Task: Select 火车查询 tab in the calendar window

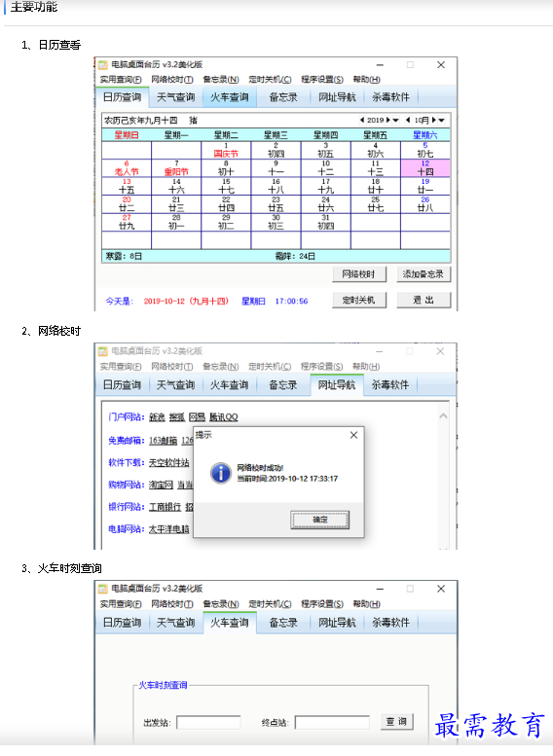Action: [x=229, y=97]
